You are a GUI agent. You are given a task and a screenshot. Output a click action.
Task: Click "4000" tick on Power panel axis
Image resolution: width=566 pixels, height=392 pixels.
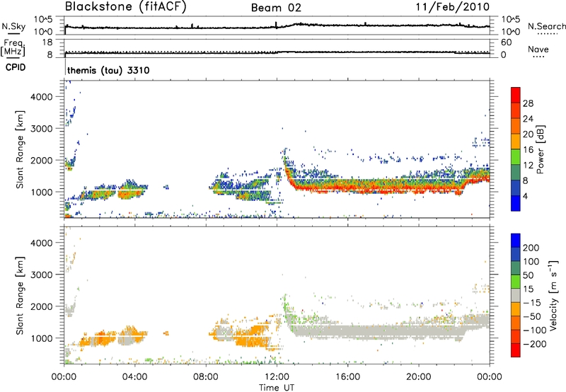(42, 97)
